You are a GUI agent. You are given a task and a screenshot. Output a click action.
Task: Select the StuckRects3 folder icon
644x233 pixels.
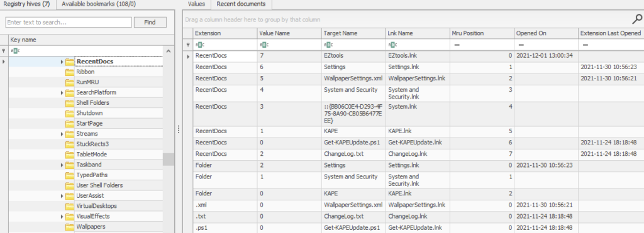pos(69,144)
